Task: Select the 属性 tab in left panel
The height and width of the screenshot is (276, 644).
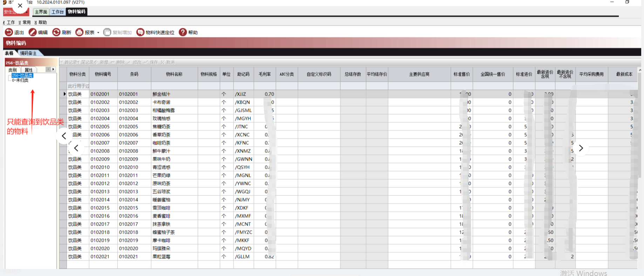Action: (29, 70)
